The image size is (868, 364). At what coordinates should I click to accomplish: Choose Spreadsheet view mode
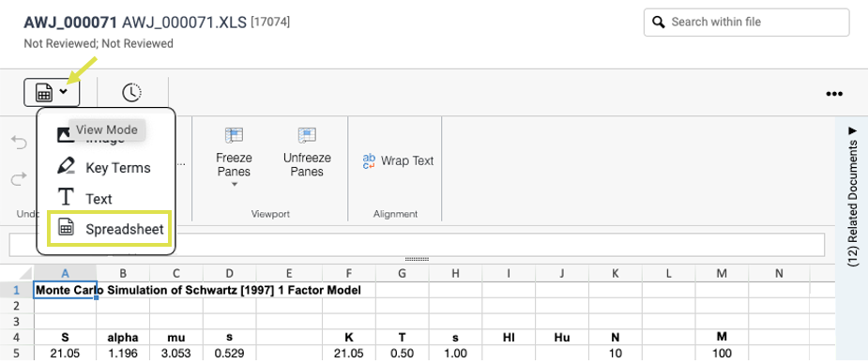click(x=109, y=229)
